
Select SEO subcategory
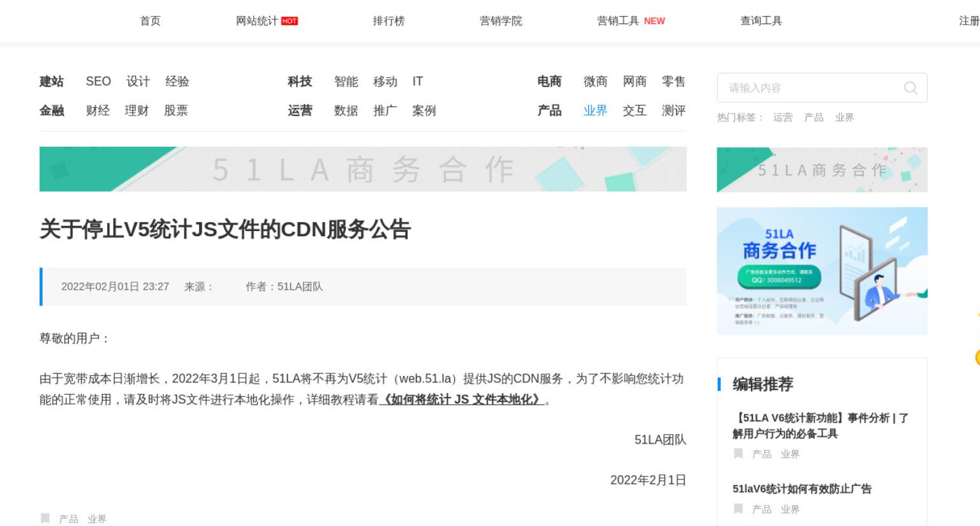(x=98, y=82)
